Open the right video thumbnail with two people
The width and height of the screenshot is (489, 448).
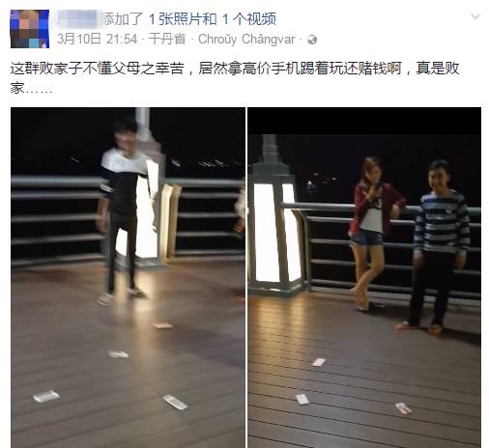[x=364, y=277]
